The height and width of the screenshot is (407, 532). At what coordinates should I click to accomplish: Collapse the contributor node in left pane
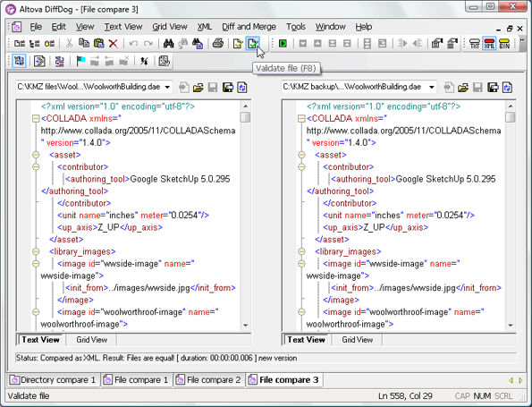point(36,167)
